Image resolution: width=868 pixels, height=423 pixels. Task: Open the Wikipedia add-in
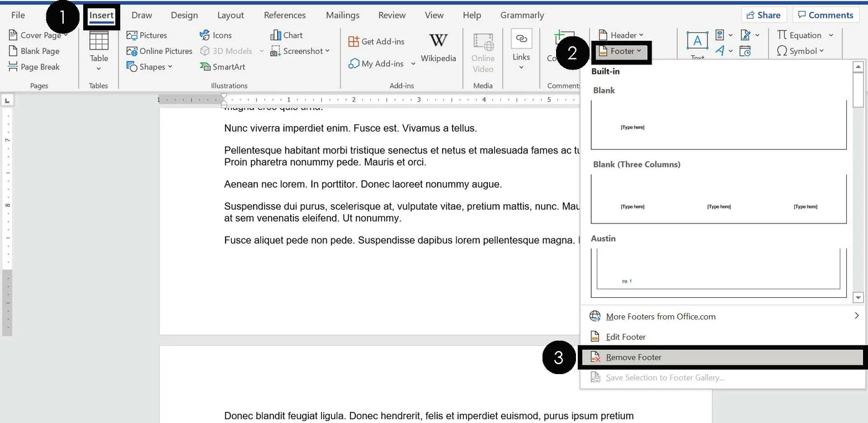coord(438,48)
